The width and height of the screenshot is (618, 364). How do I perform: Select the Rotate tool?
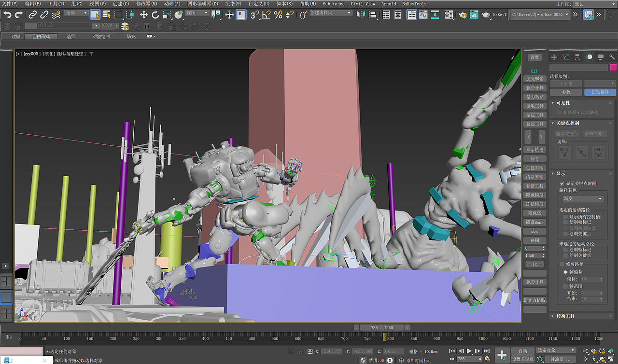(155, 15)
